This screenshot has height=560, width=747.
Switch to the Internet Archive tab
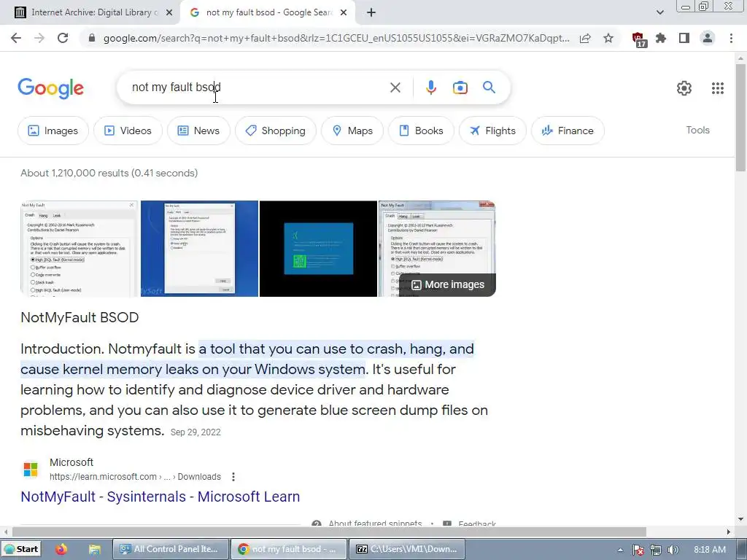90,12
